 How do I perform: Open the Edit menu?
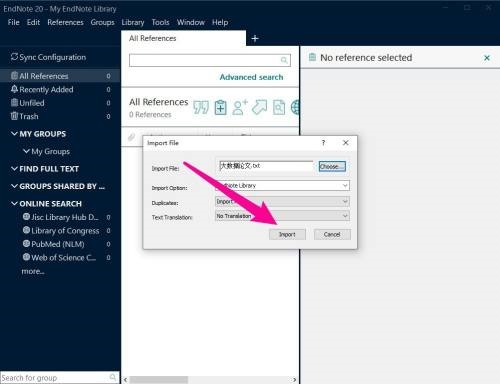coord(33,22)
